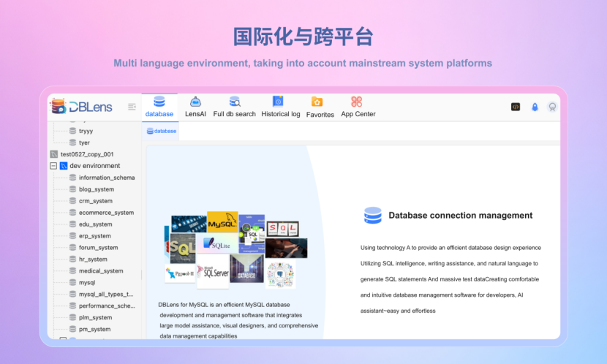The height and width of the screenshot is (364, 607).
Task: Open plm_system database
Action: click(x=96, y=317)
